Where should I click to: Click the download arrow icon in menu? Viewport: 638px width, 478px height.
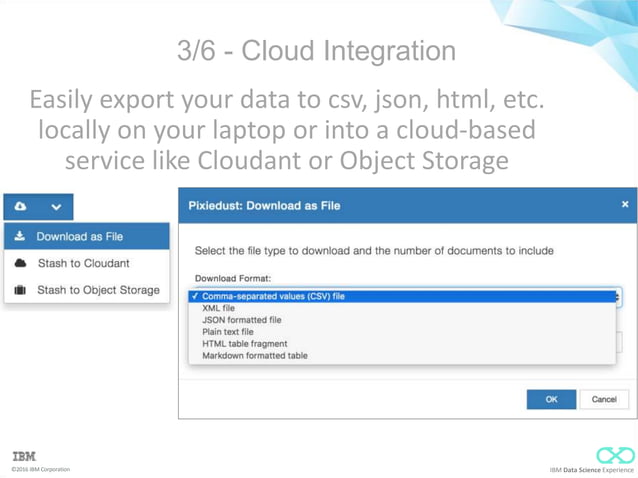pos(21,237)
